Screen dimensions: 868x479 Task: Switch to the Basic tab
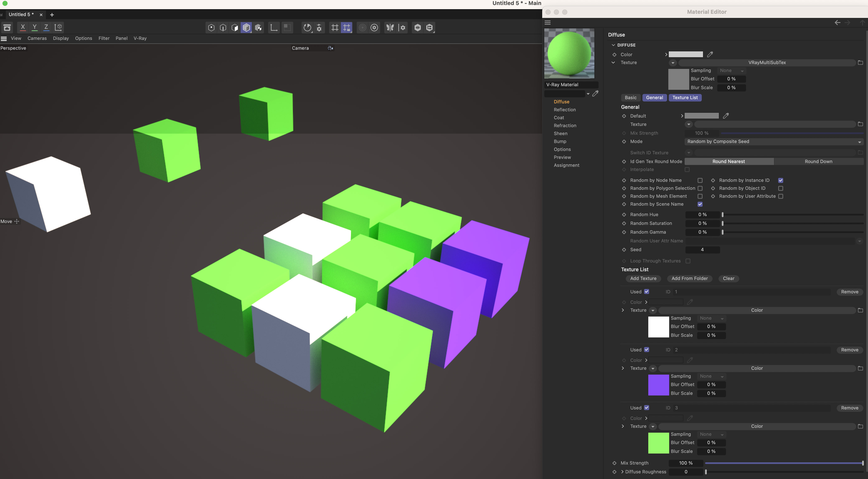631,98
